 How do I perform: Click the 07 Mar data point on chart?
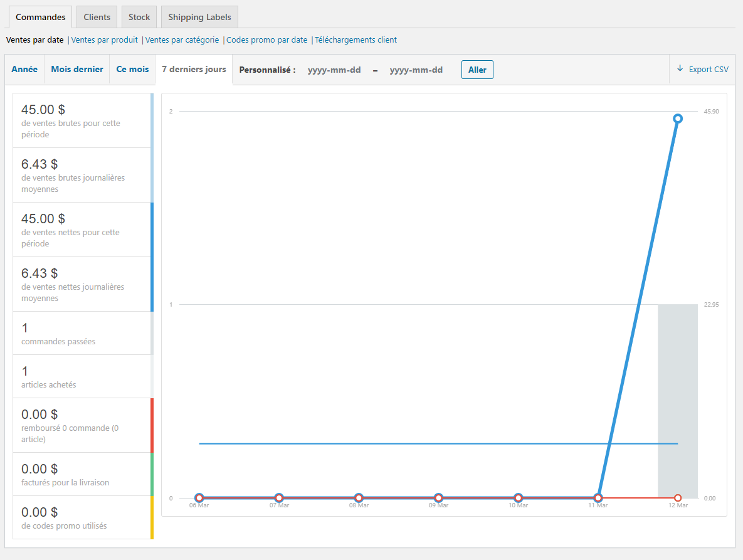pyautogui.click(x=279, y=498)
